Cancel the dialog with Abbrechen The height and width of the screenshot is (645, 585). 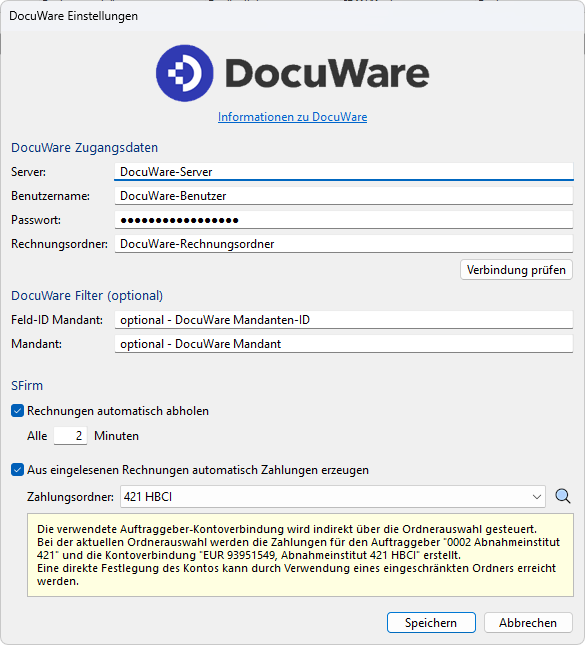coord(528,622)
